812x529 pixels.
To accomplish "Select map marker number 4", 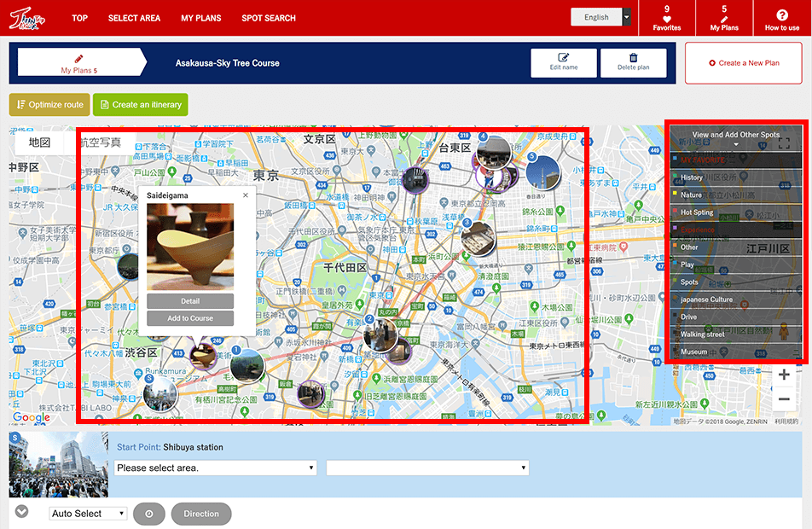I will (494, 152).
